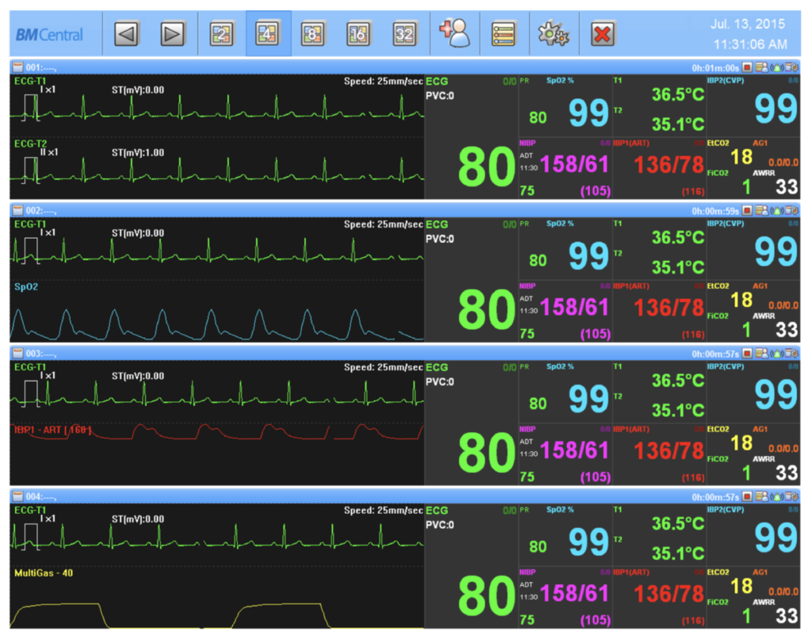Switch to 16-bed layout view
812x644 pixels.
[x=358, y=34]
